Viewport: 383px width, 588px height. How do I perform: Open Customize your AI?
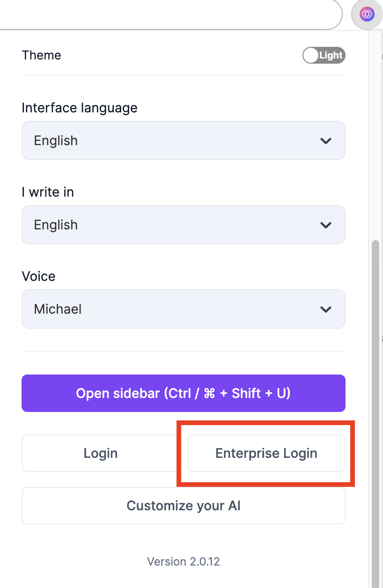[183, 506]
